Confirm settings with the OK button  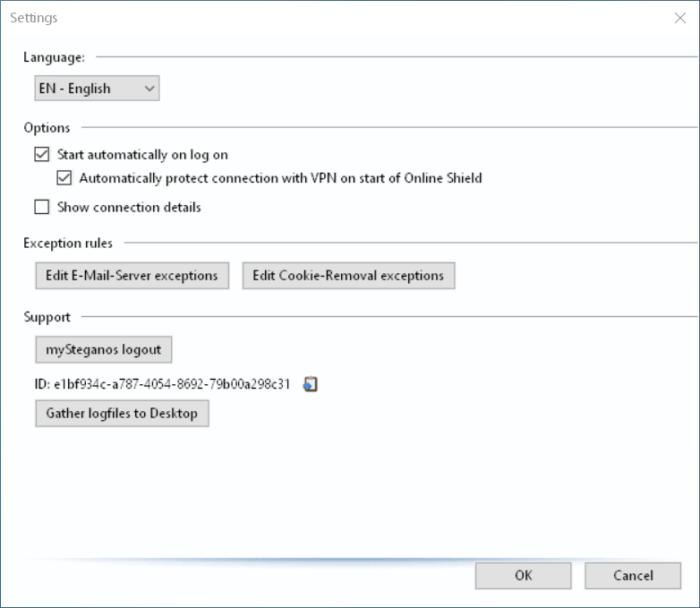[524, 576]
